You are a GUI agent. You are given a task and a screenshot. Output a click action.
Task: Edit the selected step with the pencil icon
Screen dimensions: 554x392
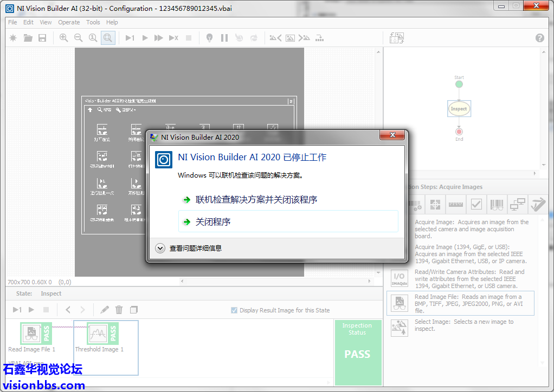(104, 310)
